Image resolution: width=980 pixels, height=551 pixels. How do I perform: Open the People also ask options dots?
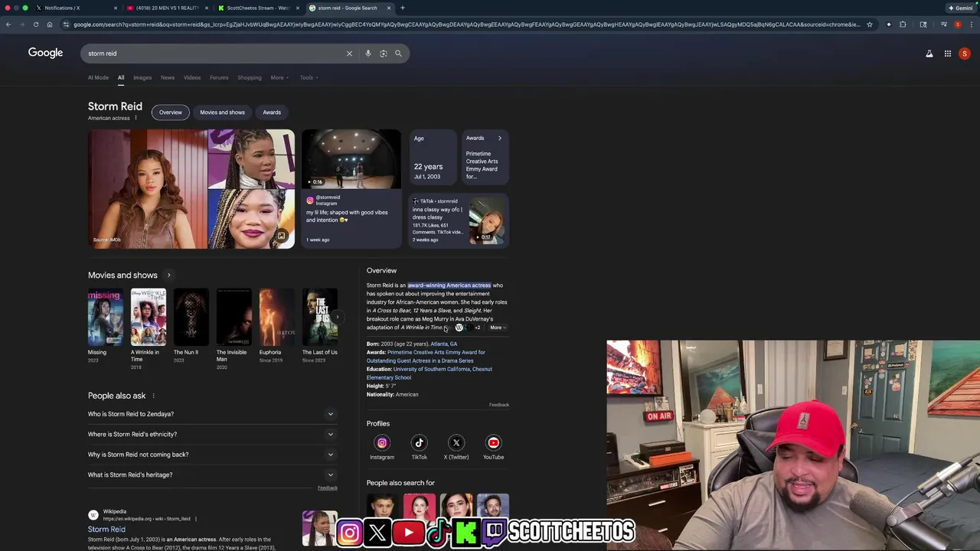(153, 396)
